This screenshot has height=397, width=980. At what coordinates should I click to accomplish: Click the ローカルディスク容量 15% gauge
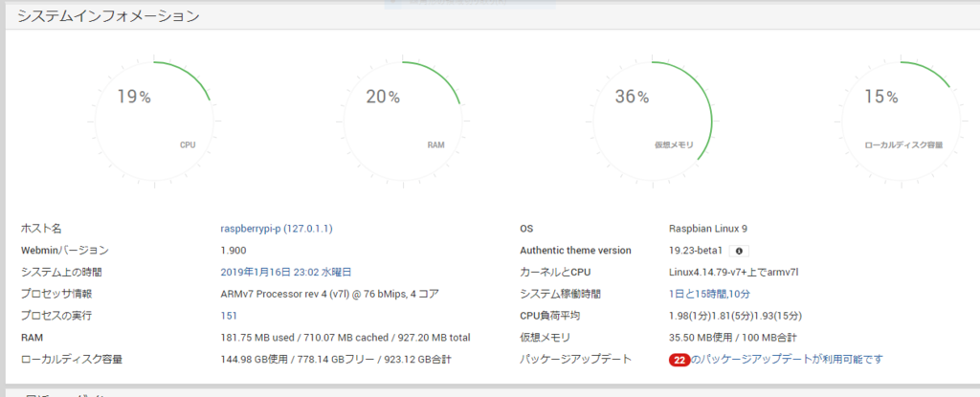tap(902, 122)
